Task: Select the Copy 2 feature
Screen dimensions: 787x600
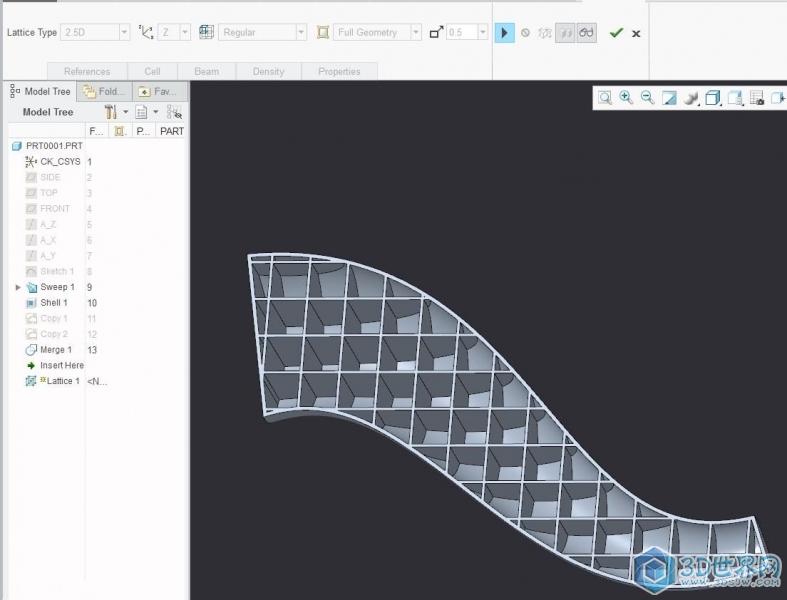Action: [47, 334]
